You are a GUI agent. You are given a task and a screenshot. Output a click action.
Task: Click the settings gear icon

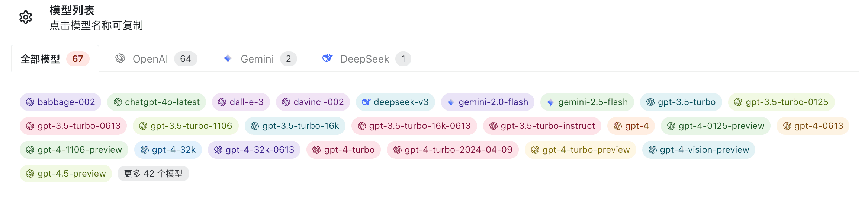point(26,17)
